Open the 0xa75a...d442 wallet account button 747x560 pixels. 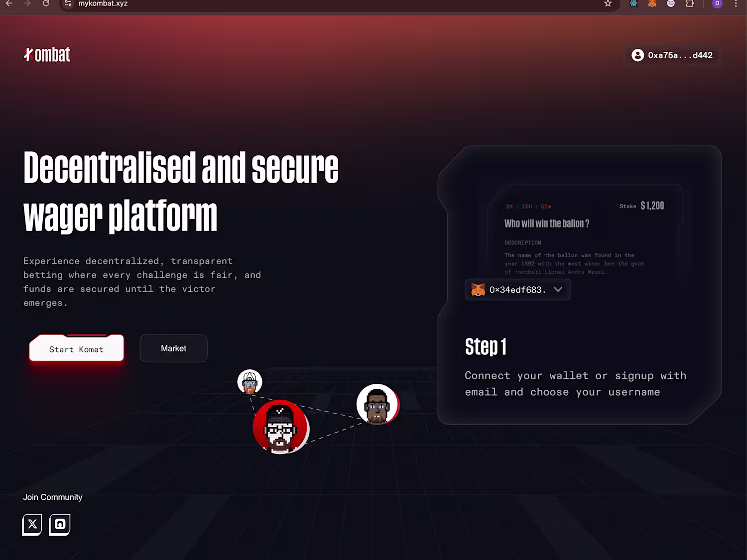(672, 55)
